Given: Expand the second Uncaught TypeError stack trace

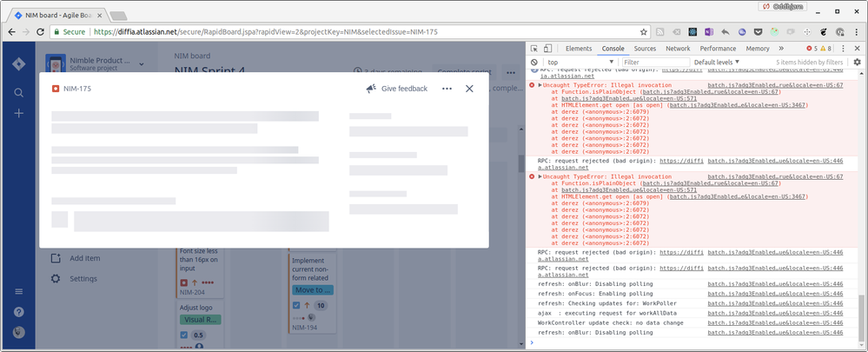Looking at the screenshot, I should tap(540, 176).
